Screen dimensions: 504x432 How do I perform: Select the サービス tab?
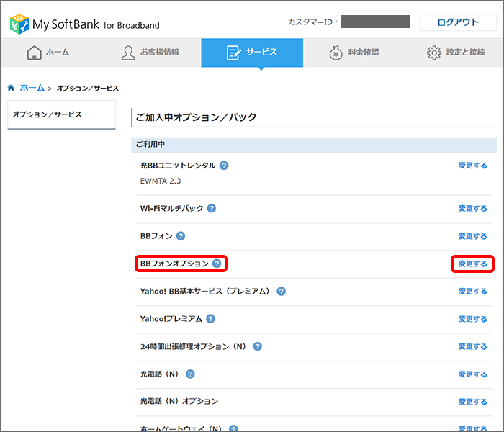(x=252, y=53)
